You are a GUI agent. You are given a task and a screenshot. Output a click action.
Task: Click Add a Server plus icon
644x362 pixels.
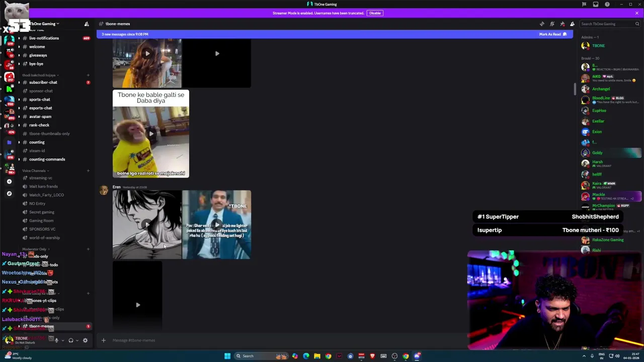[x=9, y=182]
